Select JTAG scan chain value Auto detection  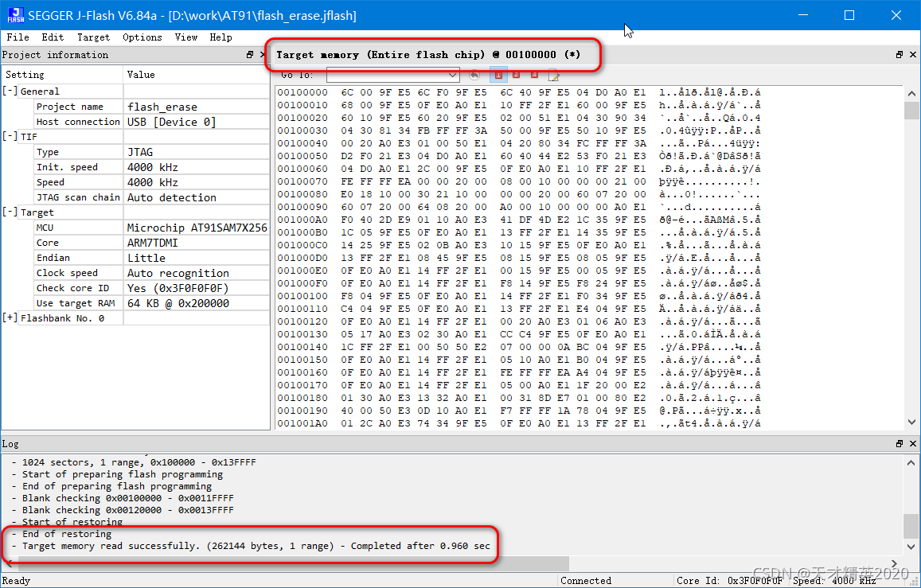[171, 198]
